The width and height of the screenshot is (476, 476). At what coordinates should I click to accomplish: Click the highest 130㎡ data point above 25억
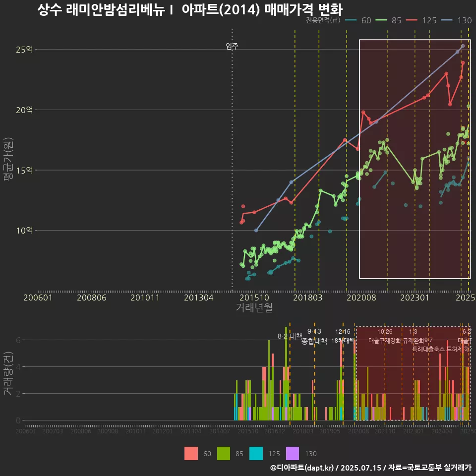(x=463, y=46)
